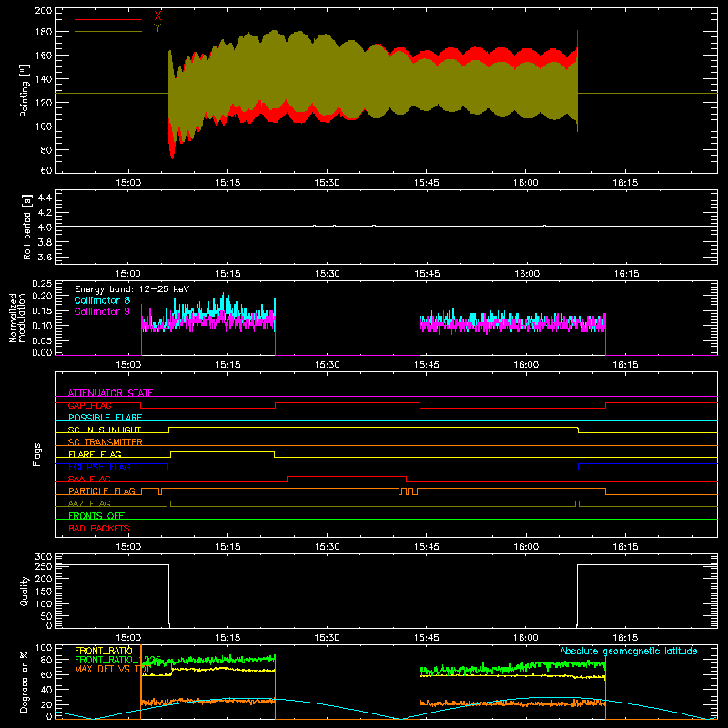Click the ATTENUATOR_STATE flag label
728x728 pixels.
[110, 393]
